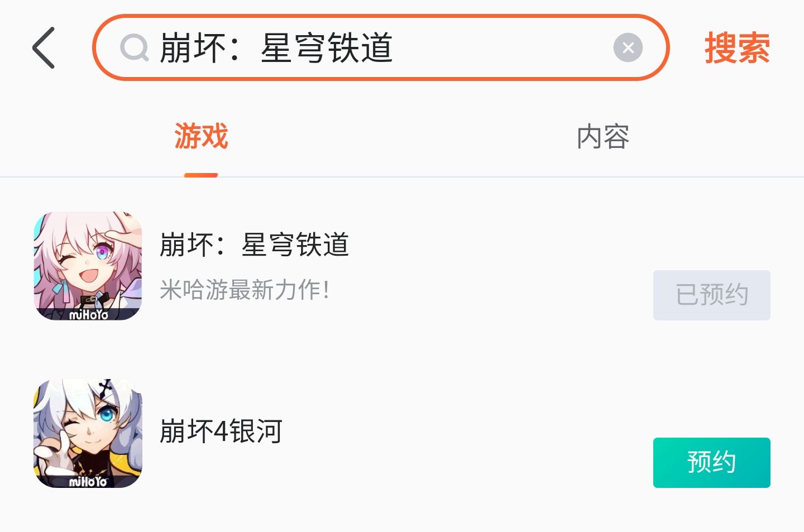Screen dimensions: 804x532
Task: Tap the white-haired character's blue eye
Action: tap(107, 415)
